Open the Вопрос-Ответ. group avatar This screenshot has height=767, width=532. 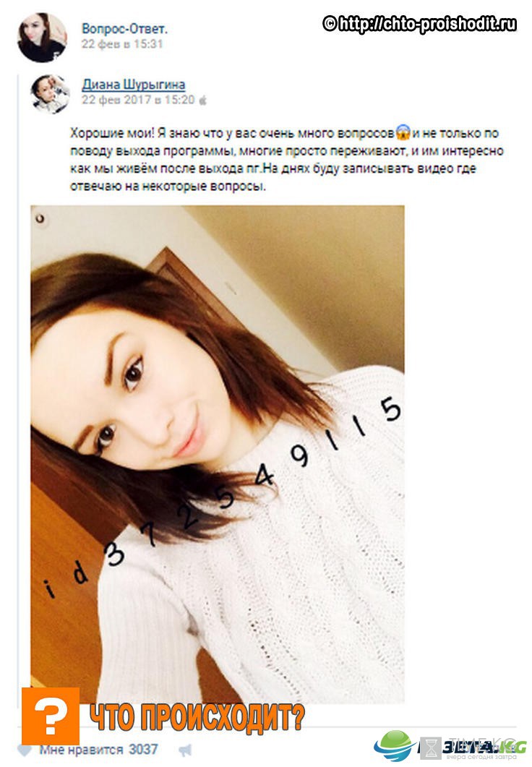(42, 38)
